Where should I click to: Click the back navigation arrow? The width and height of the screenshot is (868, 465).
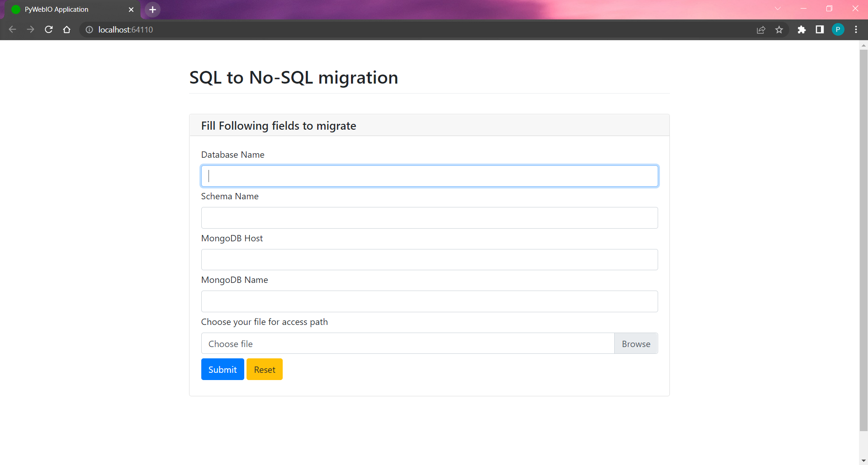(x=12, y=29)
